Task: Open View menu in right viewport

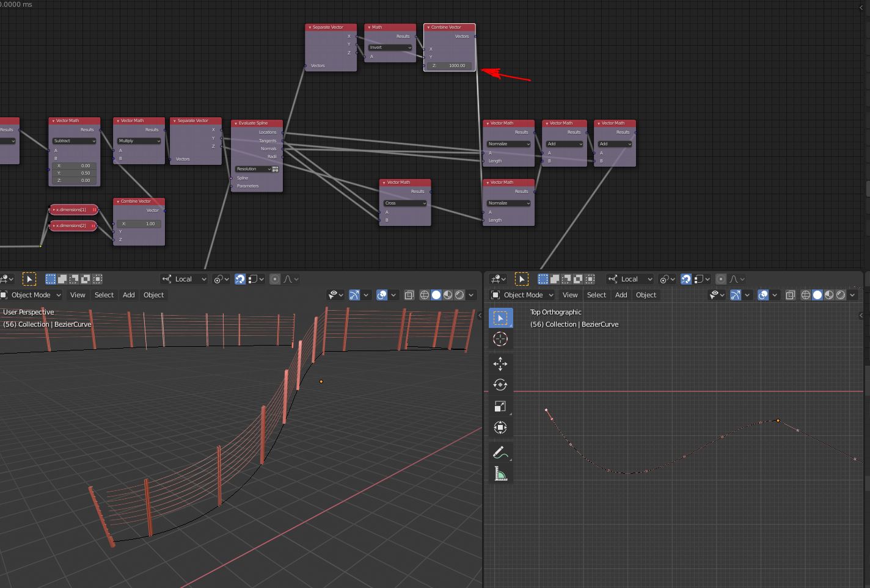Action: 570,295
